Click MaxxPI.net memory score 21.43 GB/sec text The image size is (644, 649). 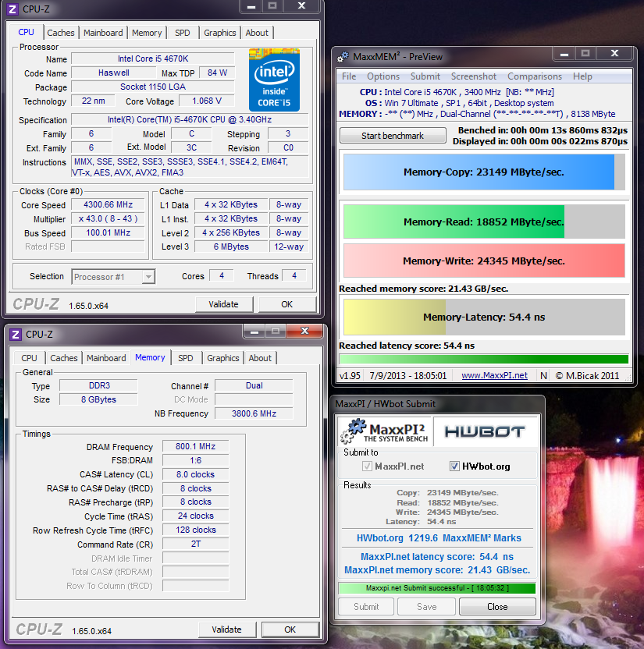point(437,570)
